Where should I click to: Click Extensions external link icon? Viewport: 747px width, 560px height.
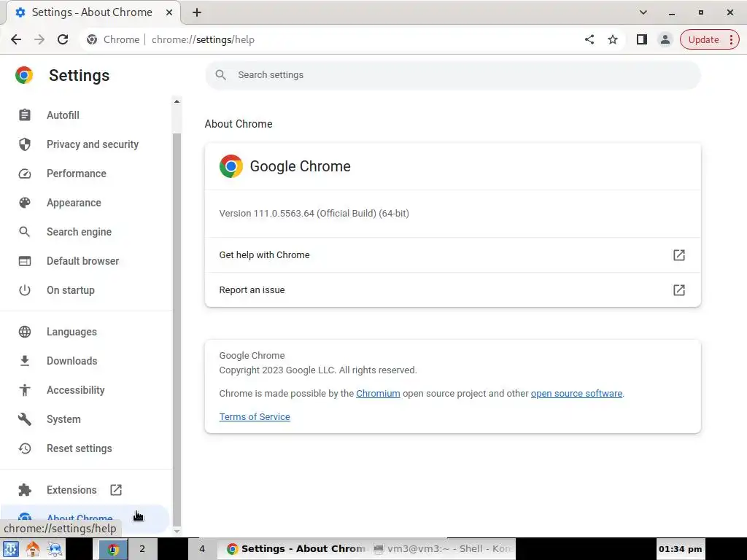[116, 490]
